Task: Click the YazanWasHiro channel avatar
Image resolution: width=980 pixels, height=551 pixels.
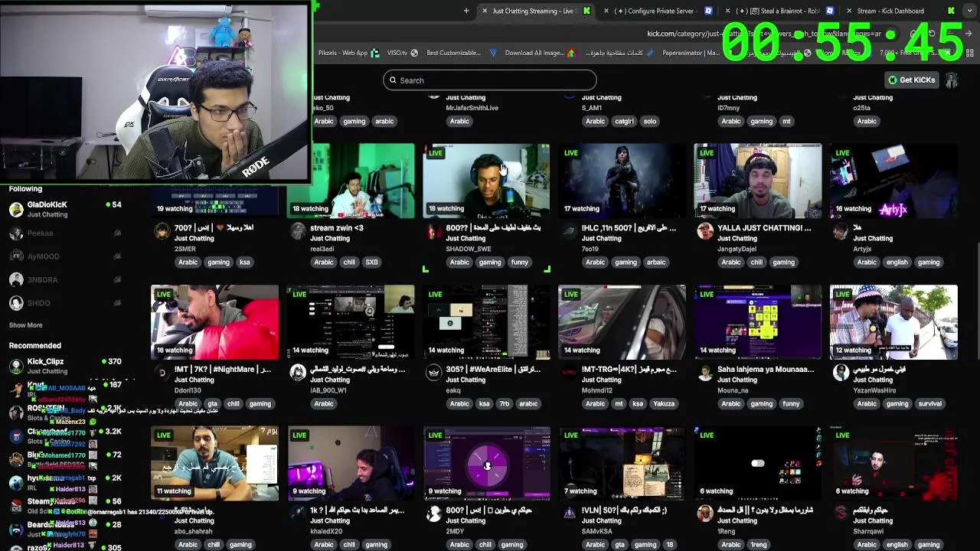Action: coord(841,373)
